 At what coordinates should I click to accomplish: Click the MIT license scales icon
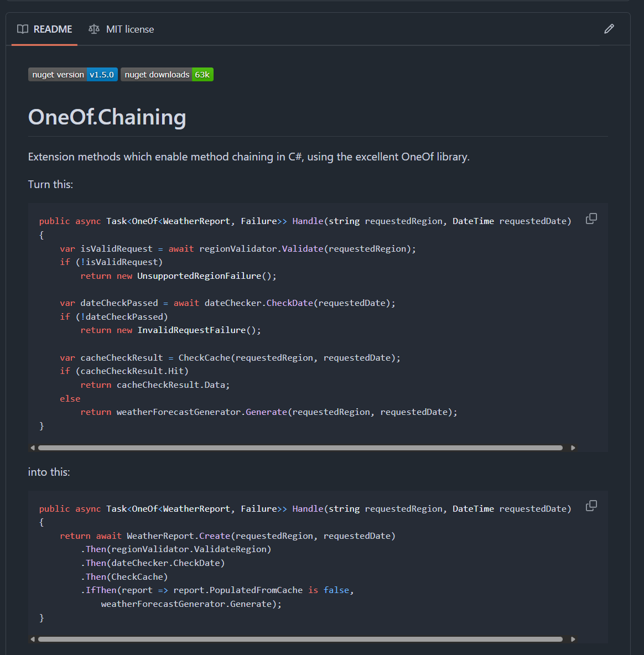point(94,29)
